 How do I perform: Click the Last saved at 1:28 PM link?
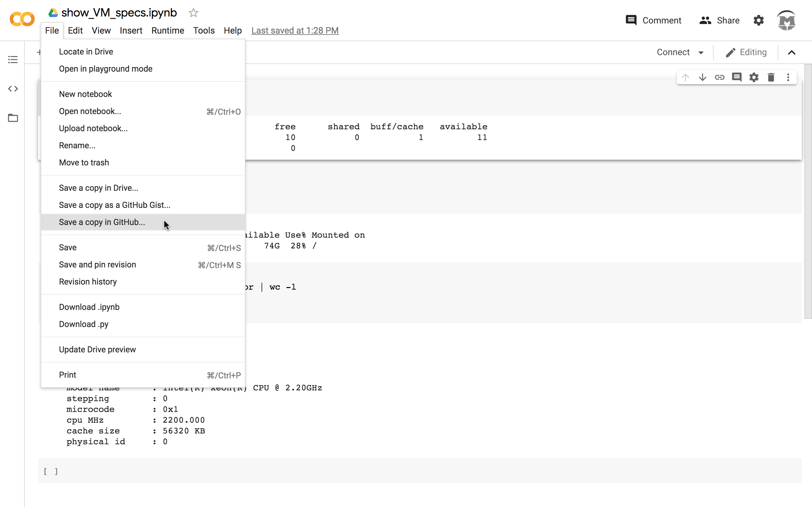295,30
